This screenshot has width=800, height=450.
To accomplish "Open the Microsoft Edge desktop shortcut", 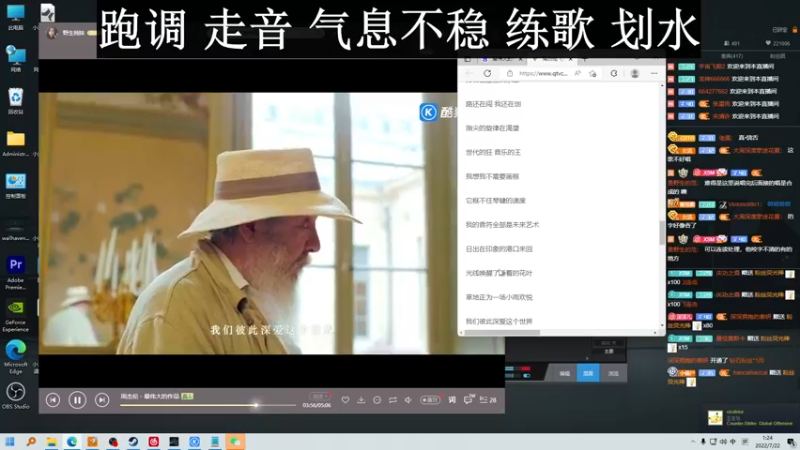I will point(15,357).
